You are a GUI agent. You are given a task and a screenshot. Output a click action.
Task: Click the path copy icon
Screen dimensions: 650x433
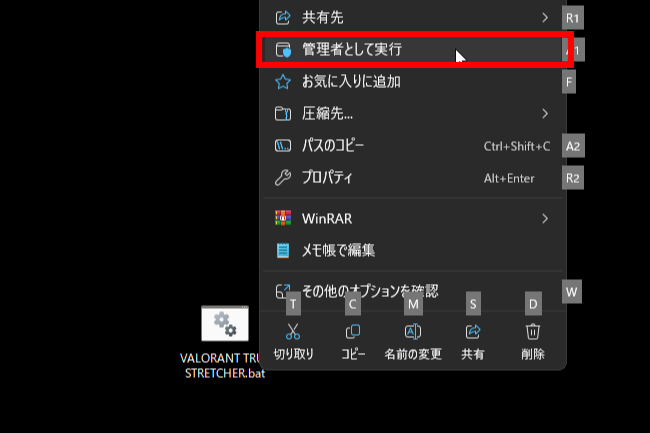tap(283, 146)
